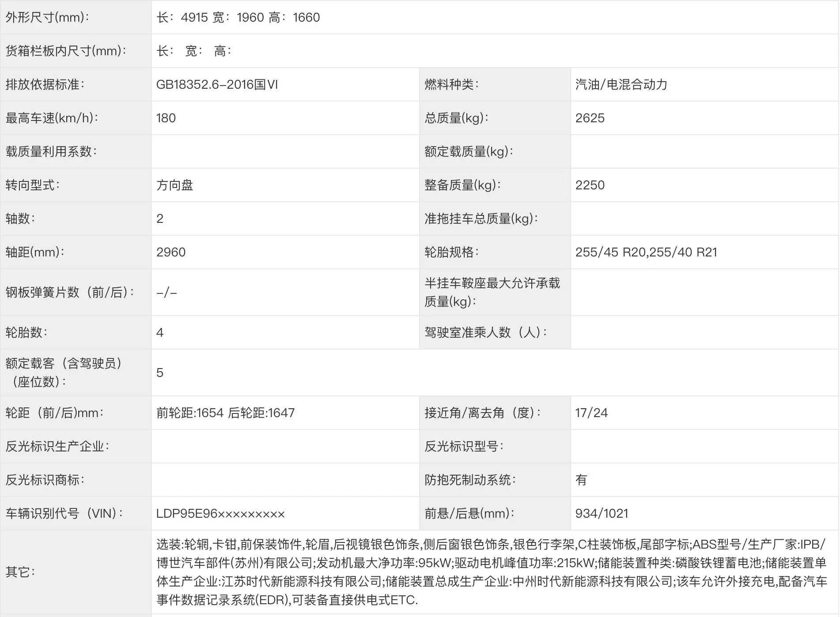Screen dimensions: 840x617
Task: Select curb weight value 2250
Action: coord(590,185)
